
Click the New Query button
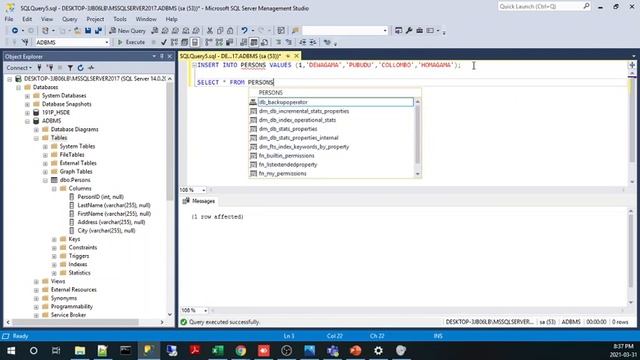128,31
